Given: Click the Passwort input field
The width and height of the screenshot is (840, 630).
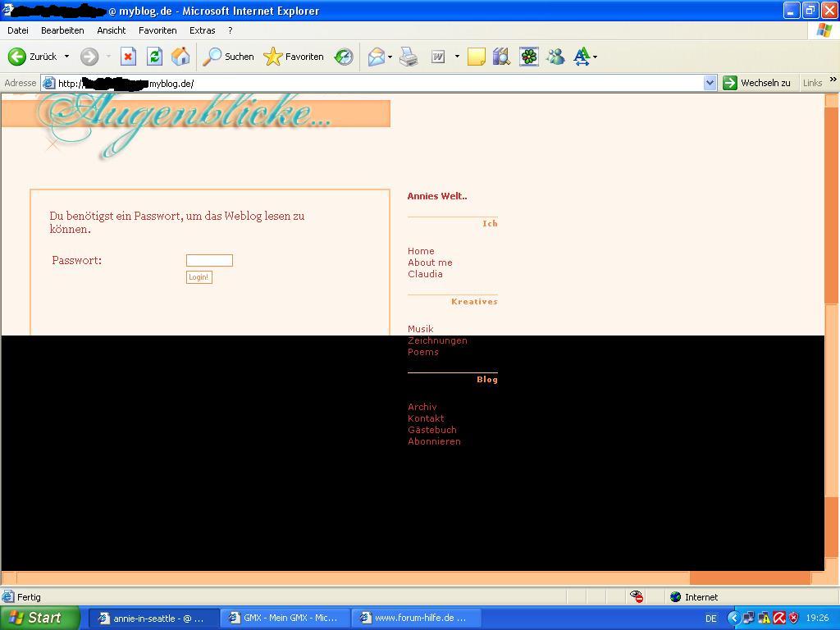Looking at the screenshot, I should (209, 260).
